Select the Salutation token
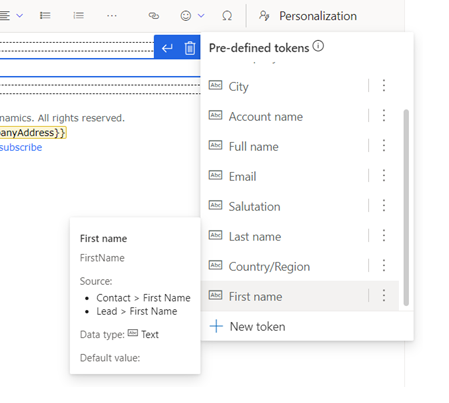The width and height of the screenshot is (449, 403). click(x=300, y=206)
